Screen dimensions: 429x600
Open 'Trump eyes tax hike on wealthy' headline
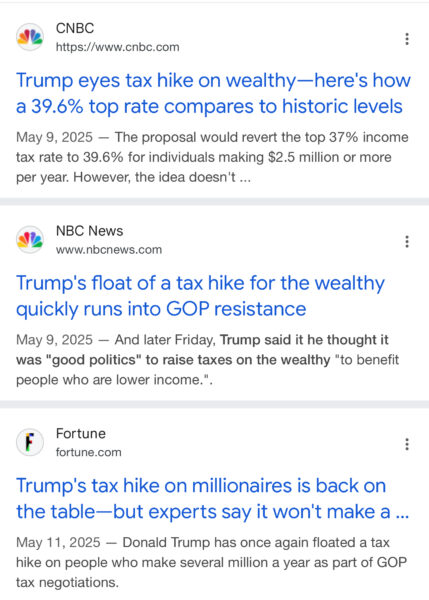[x=213, y=93]
